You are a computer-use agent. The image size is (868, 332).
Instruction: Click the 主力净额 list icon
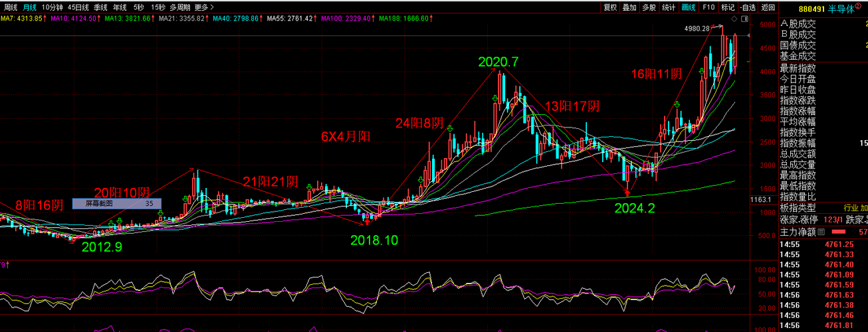(821, 232)
